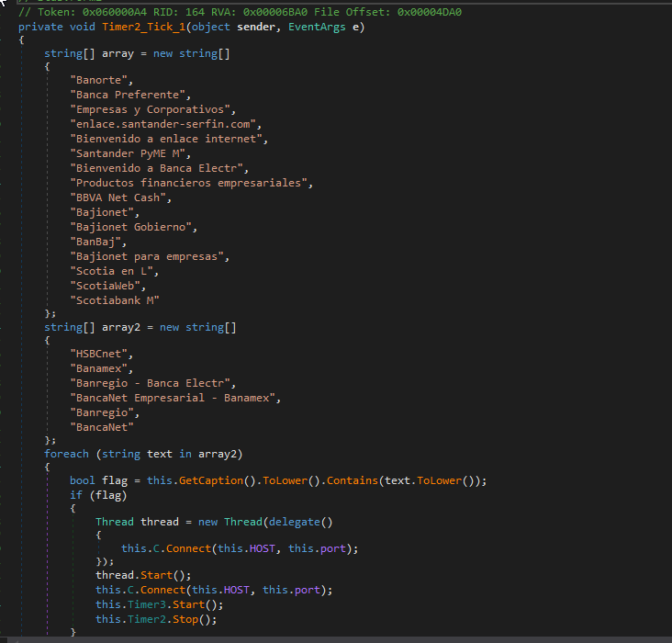Image resolution: width=672 pixels, height=643 pixels.
Task: Click the Token value 0x060000A4
Action: click(114, 12)
